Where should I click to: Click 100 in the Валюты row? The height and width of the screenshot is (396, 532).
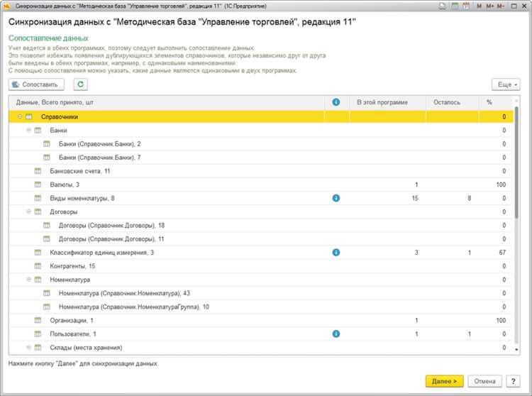click(x=501, y=185)
